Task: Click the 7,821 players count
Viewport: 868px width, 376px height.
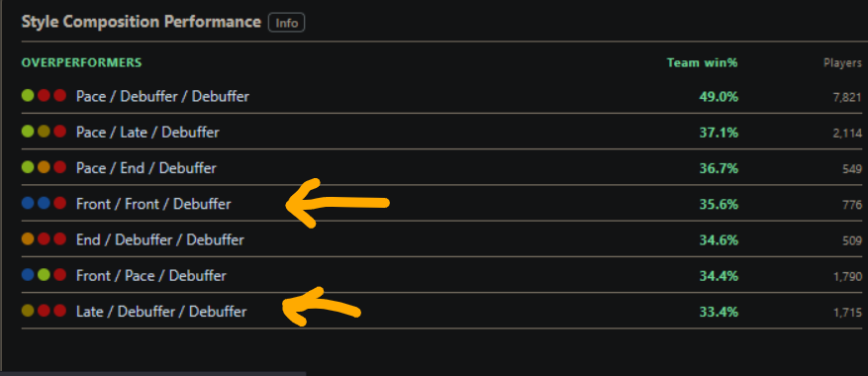Action: click(847, 97)
